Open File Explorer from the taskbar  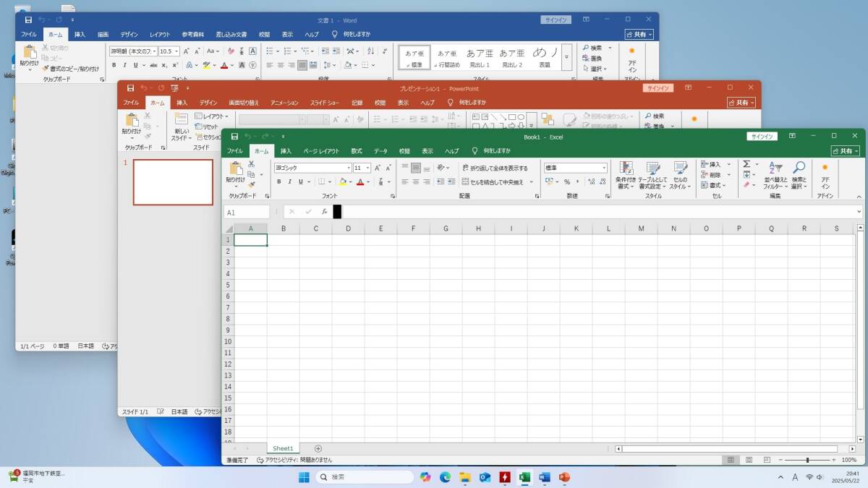[465, 477]
